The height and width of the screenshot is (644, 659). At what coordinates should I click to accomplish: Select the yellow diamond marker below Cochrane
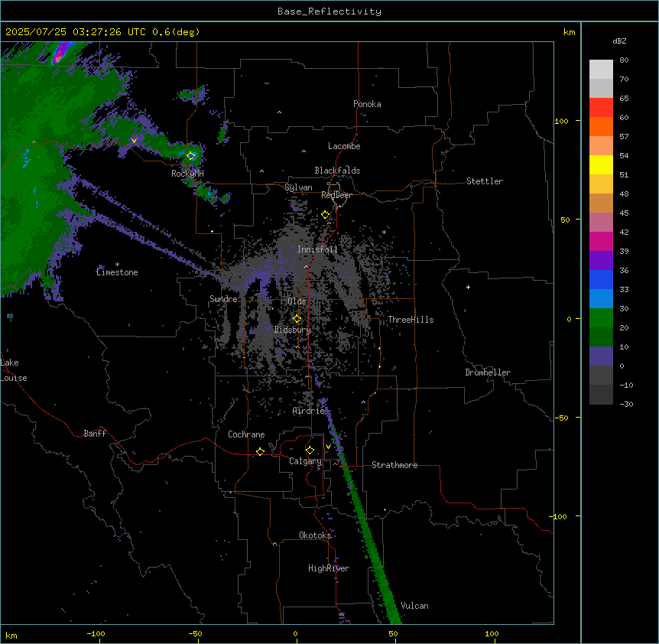point(260,451)
